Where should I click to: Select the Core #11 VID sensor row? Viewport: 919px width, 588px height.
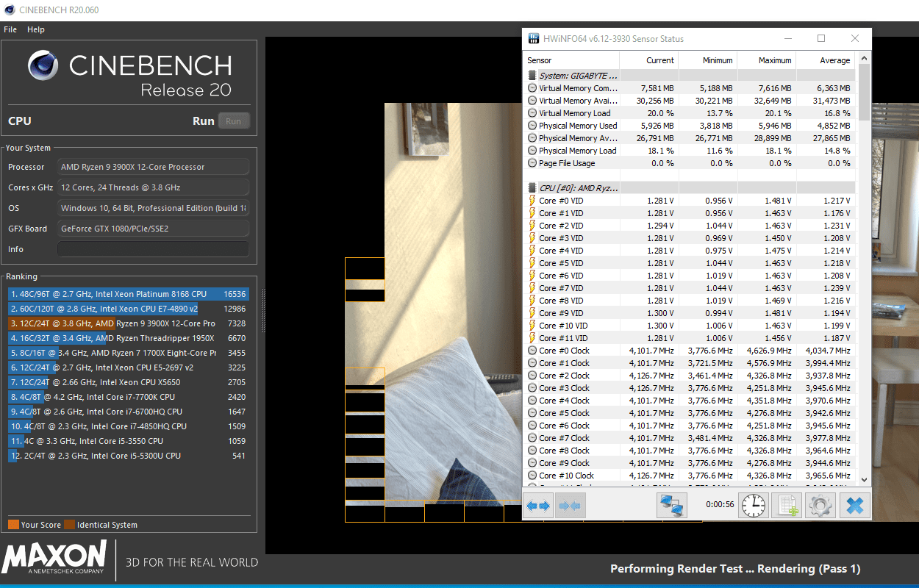(690, 338)
